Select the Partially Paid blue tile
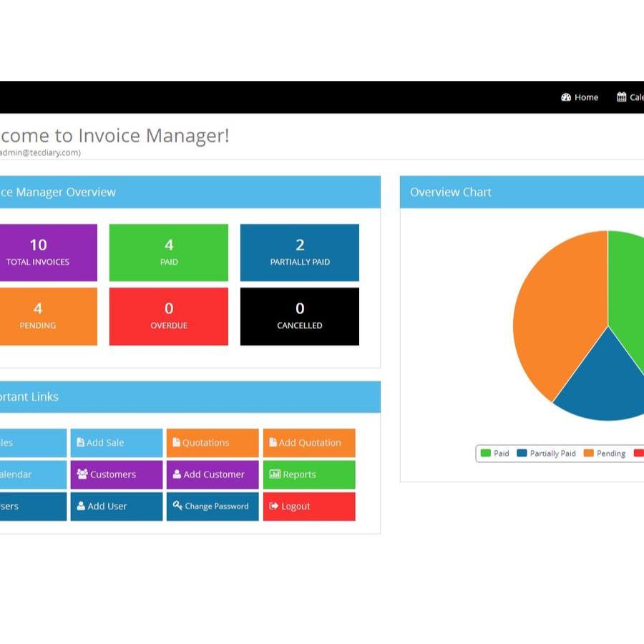The image size is (644, 644). 300,253
